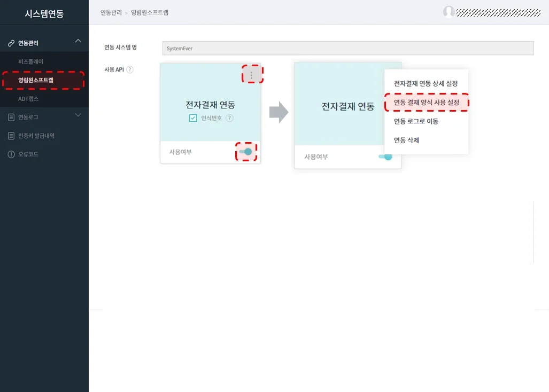This screenshot has height=392, width=549.
Task: Expand the 연동로그 menu chevron
Action: [x=78, y=116]
